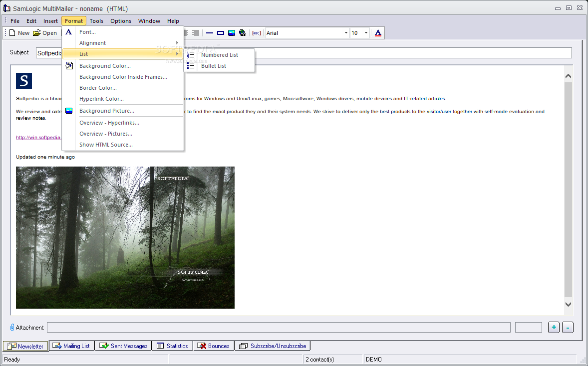Viewport: 588px width, 366px height.
Task: Open Overview - Hyperlinks... entry
Action: (123, 123)
